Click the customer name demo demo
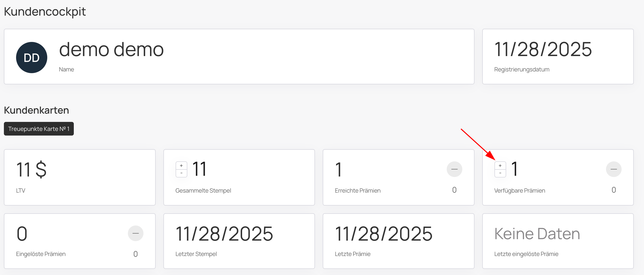Viewport: 644px width, 275px height. click(111, 49)
